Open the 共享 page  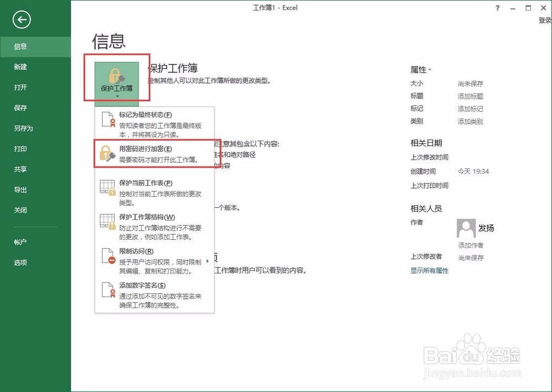[x=35, y=169]
